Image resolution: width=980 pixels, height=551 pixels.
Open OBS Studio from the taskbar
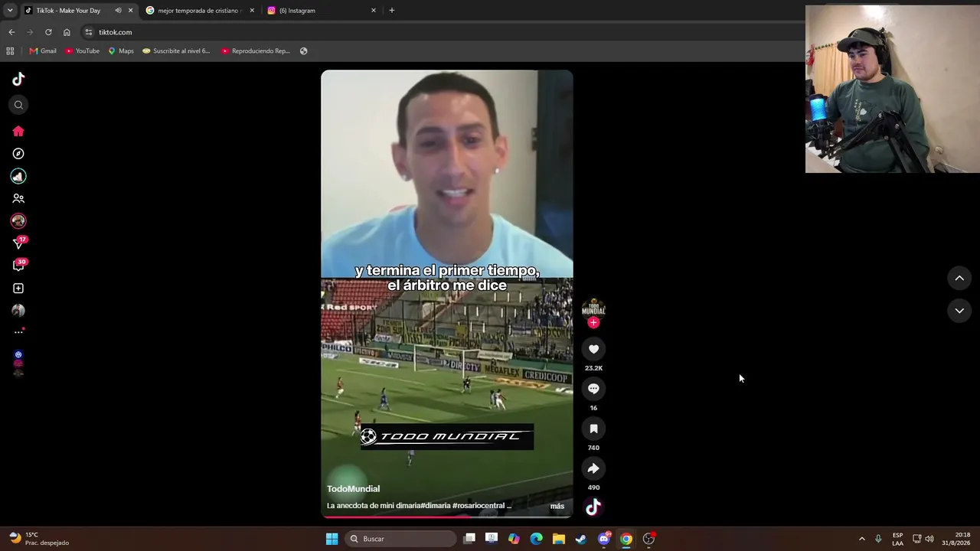coord(649,539)
